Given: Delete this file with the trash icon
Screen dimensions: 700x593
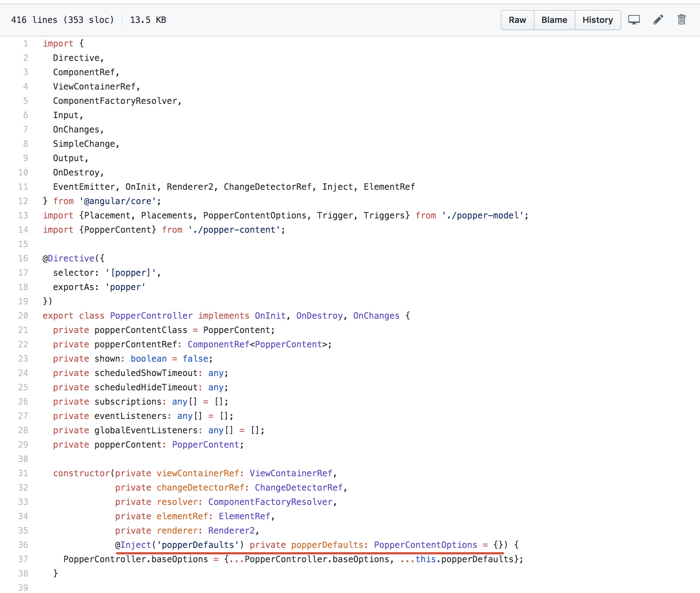Looking at the screenshot, I should pyautogui.click(x=681, y=20).
